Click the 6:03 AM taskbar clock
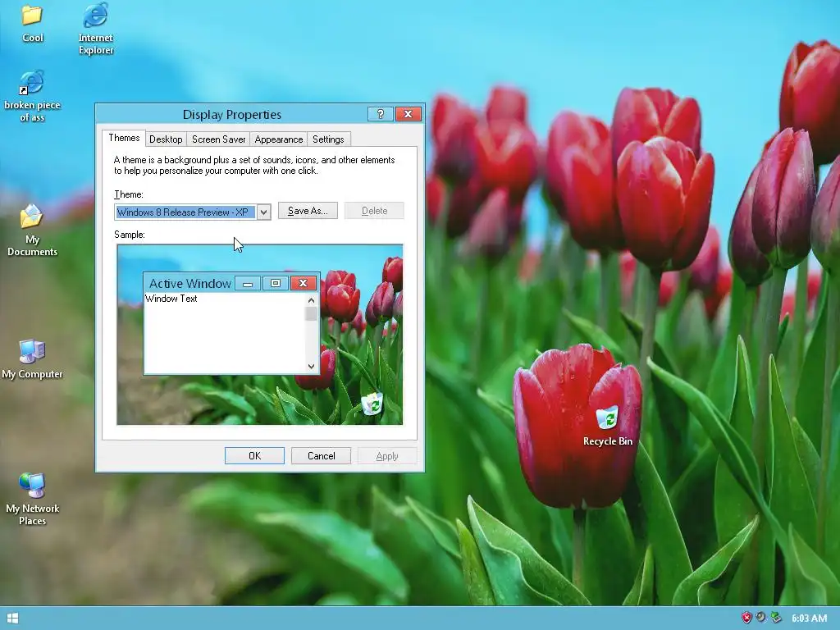Image resolution: width=840 pixels, height=630 pixels. (809, 619)
